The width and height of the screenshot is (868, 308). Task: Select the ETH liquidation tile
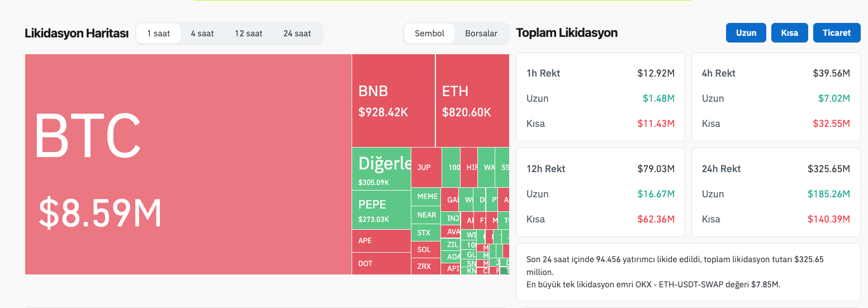(x=472, y=101)
